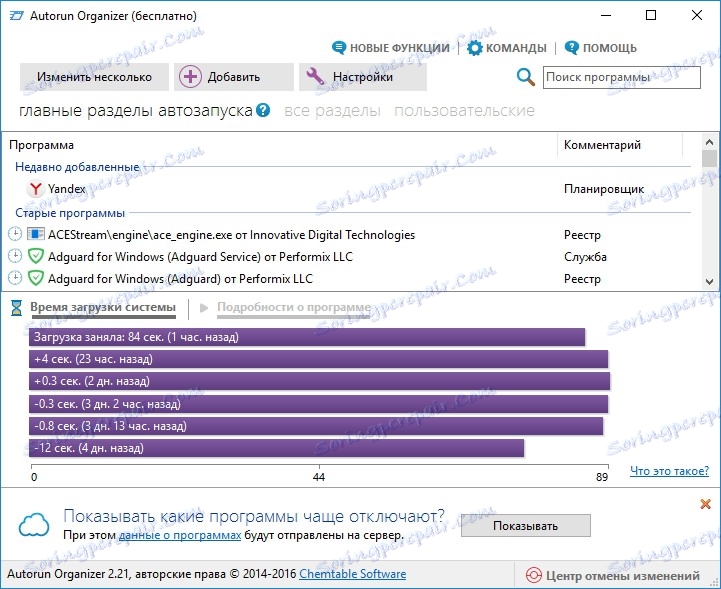The image size is (721, 589).
Task: Click the -0.8 сек. (3 дн. 13 час.) bar
Action: click(316, 426)
